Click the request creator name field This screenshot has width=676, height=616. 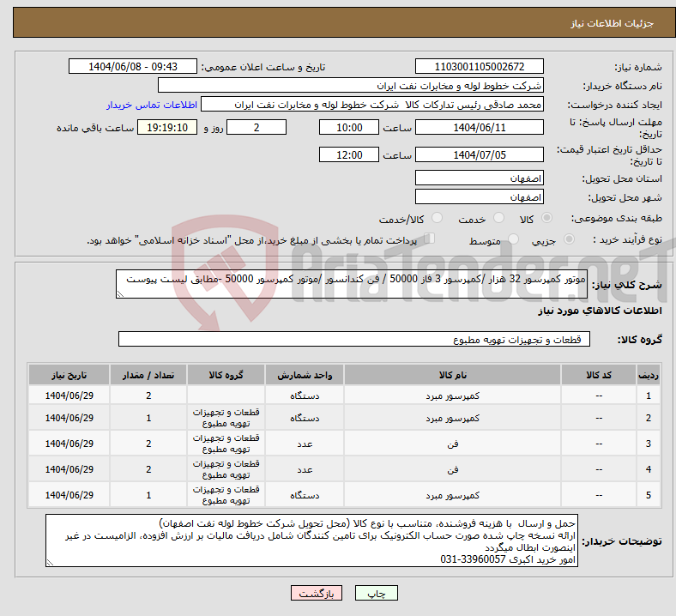click(x=372, y=105)
